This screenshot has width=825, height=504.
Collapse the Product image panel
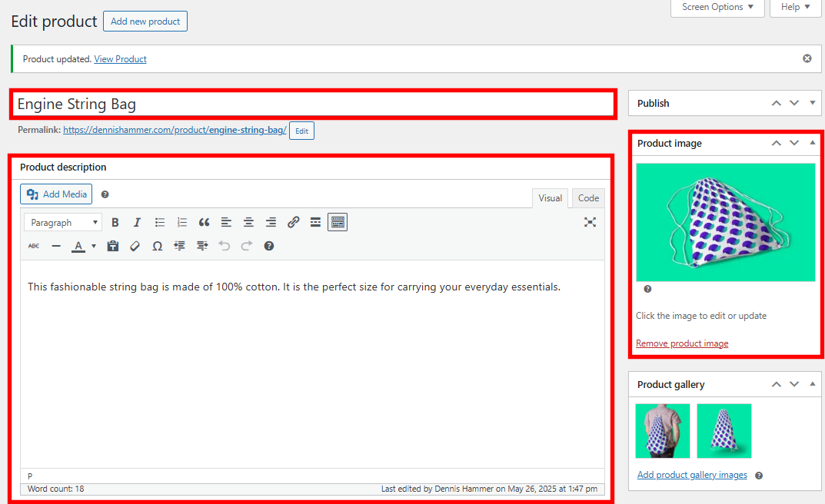pos(812,143)
